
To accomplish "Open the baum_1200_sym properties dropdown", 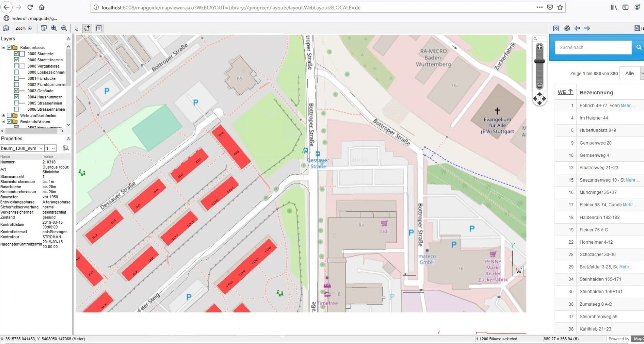I will pos(41,148).
